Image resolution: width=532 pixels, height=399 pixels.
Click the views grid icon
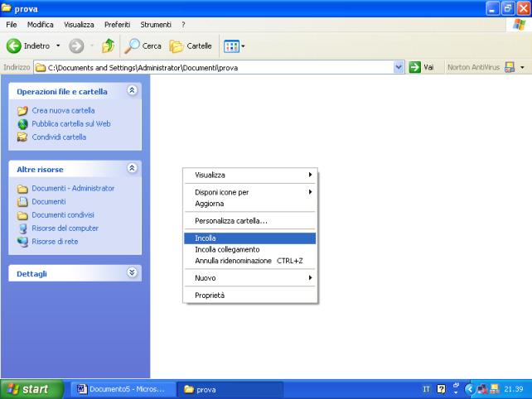pos(231,46)
